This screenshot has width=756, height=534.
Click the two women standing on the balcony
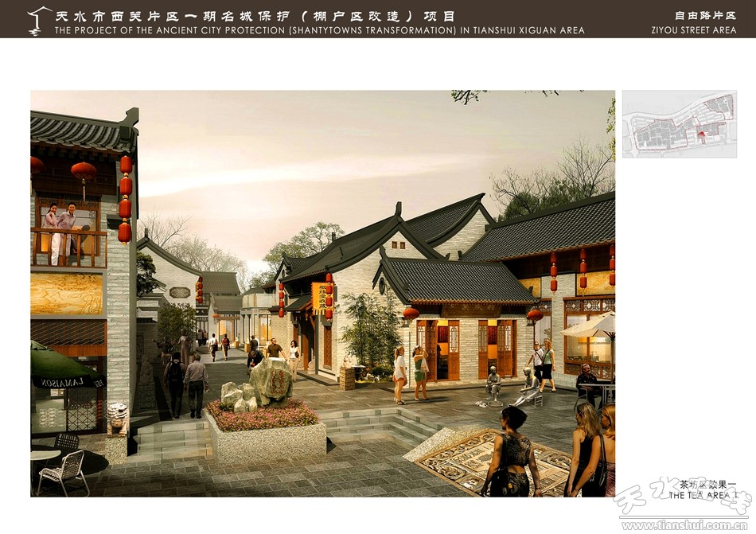click(60, 232)
